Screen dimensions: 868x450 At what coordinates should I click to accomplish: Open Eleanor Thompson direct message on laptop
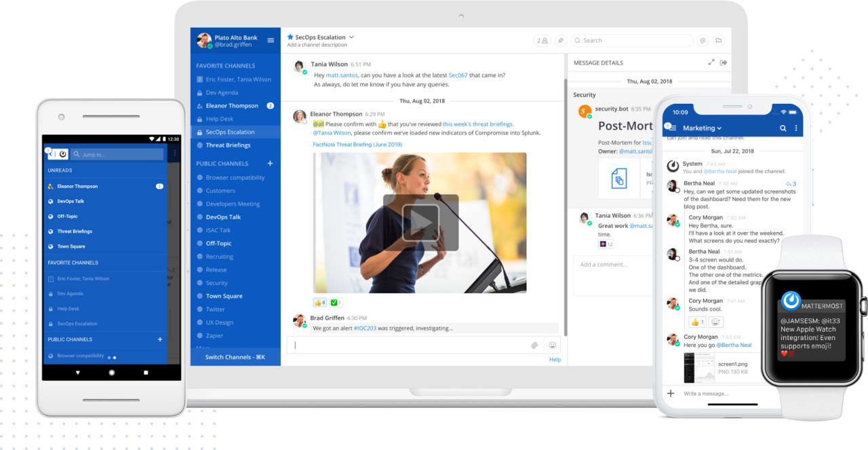click(232, 106)
